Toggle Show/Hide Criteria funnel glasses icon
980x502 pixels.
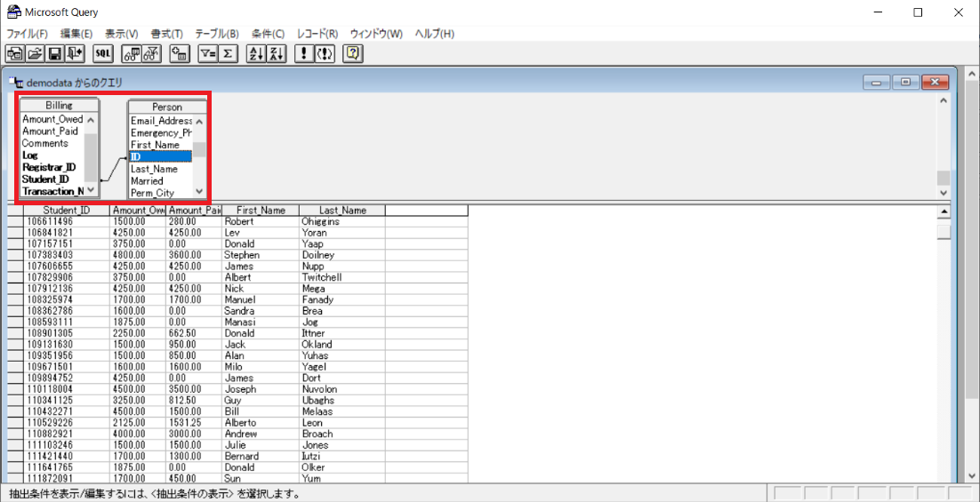pos(151,54)
